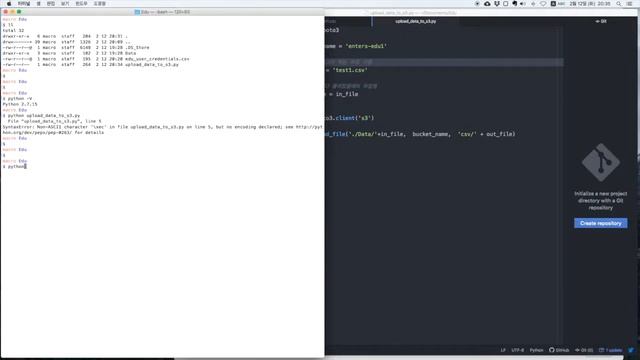The height and width of the screenshot is (360, 640).
Task: Open the Git tab in Atom's right panel
Action: [x=601, y=21]
